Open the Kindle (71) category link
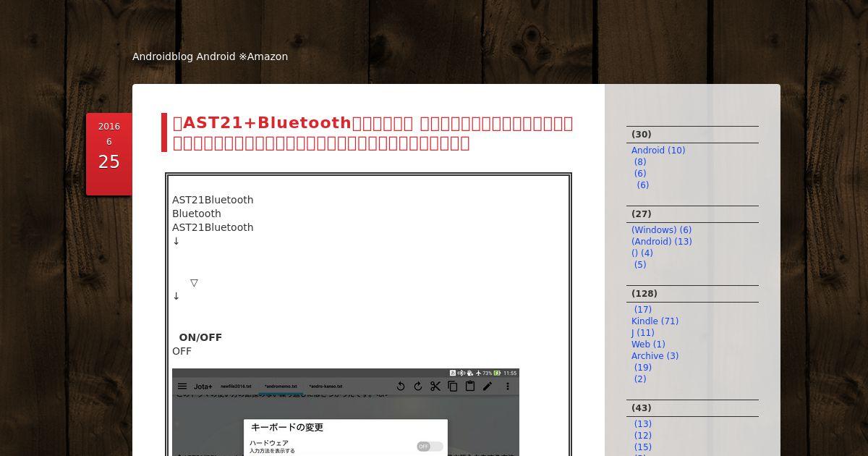The width and height of the screenshot is (868, 456). click(655, 321)
